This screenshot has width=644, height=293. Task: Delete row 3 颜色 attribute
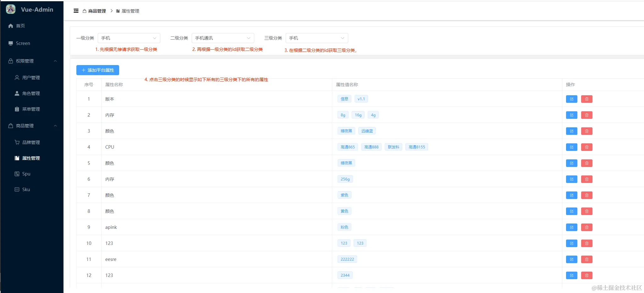(586, 131)
